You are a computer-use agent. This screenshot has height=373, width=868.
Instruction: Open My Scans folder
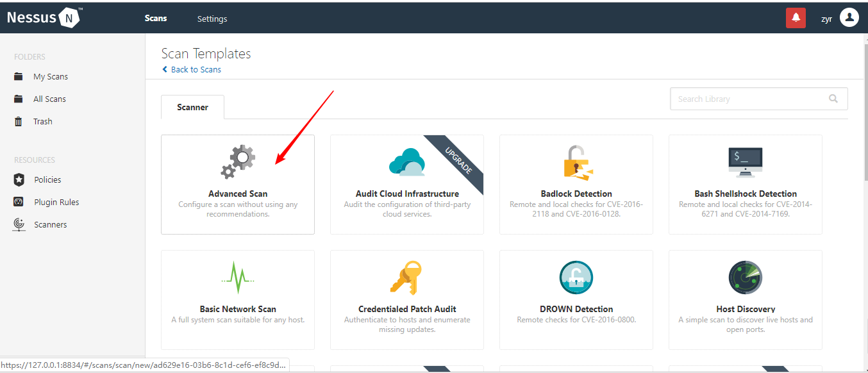[x=51, y=76]
